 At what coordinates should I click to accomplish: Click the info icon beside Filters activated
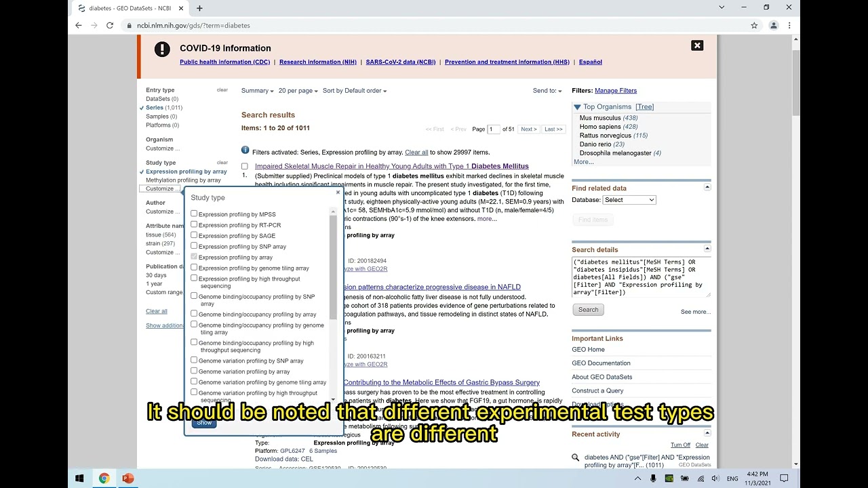[x=245, y=150]
